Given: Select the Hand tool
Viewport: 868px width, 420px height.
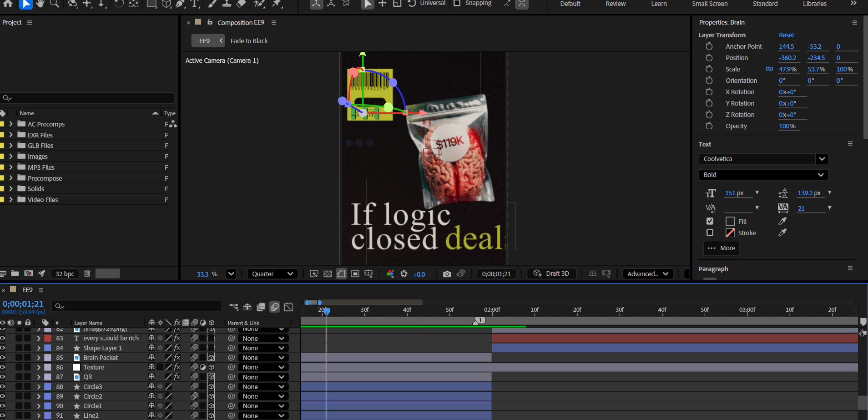Looking at the screenshot, I should coord(40,4).
